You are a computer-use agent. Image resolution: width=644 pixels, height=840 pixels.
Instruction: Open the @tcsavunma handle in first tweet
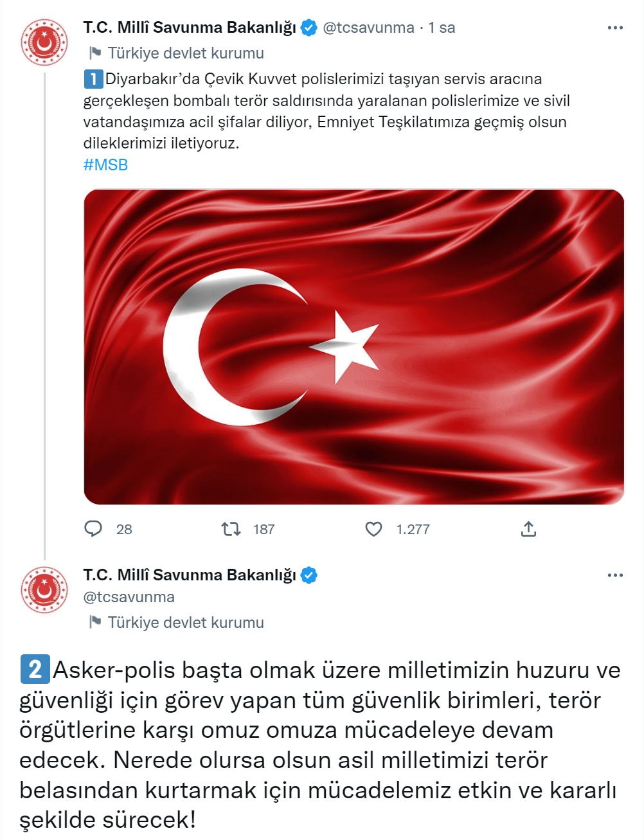pos(368,28)
